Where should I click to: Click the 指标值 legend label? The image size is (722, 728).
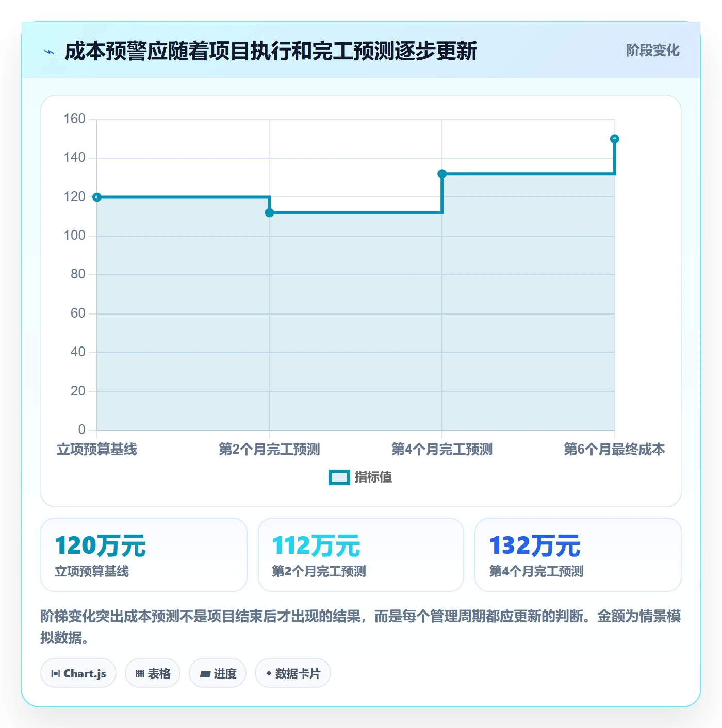tap(373, 477)
